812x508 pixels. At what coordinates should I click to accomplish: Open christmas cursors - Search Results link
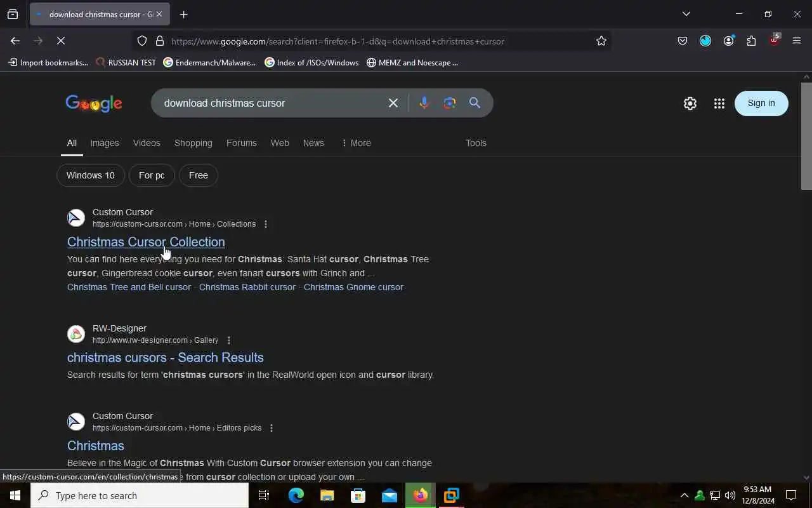pos(166,358)
